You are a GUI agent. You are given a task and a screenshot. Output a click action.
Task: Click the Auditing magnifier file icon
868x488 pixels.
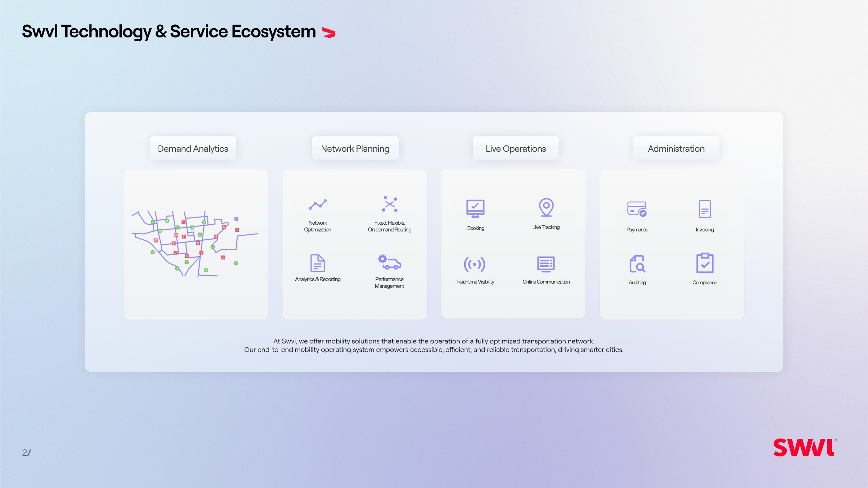pos(637,264)
